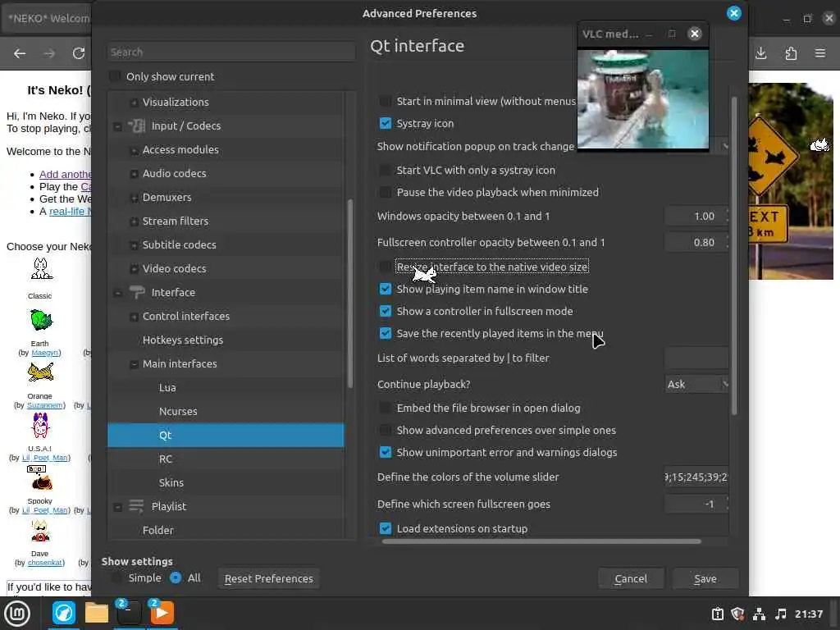Screen dimensions: 840x630
Task: Click the Reset Preferences button
Action: click(x=269, y=578)
